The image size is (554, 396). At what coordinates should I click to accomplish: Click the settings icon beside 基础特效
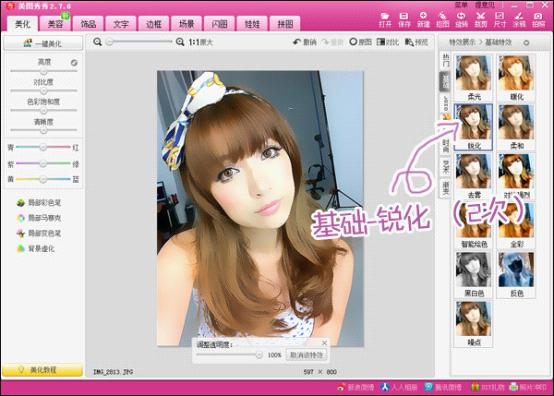coord(526,43)
